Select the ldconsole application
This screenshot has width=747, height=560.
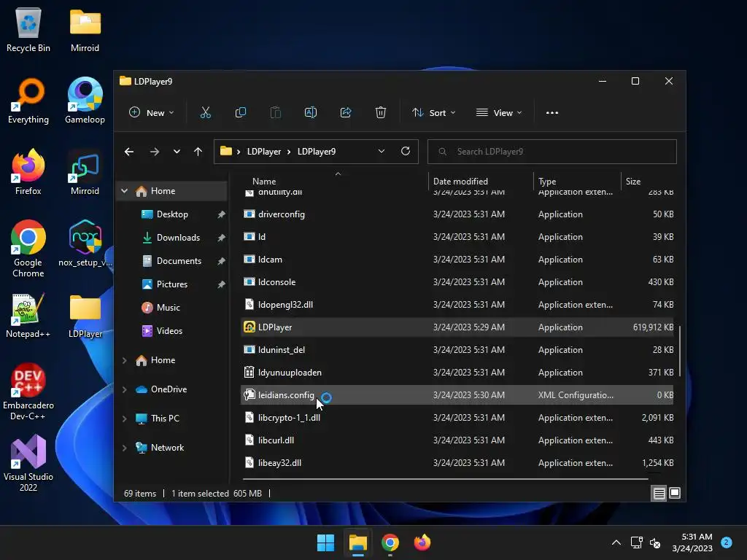[x=457, y=282]
